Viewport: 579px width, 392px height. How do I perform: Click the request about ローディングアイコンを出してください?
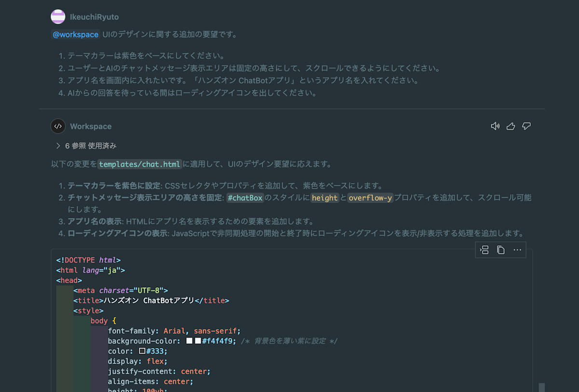(192, 94)
